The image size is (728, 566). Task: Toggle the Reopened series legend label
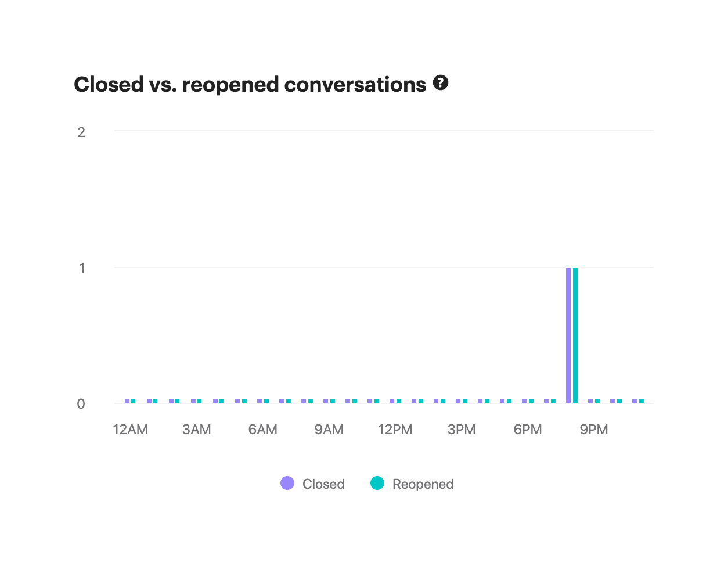coord(423,484)
